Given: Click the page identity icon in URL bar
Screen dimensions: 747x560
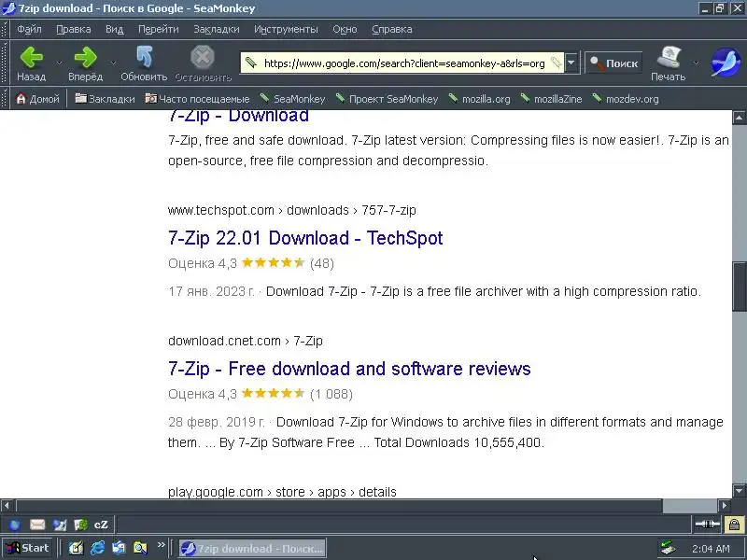Looking at the screenshot, I should coord(251,63).
